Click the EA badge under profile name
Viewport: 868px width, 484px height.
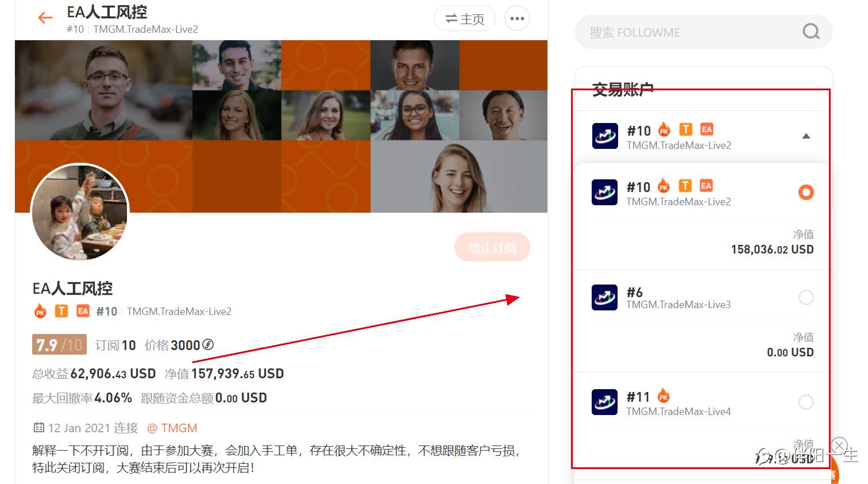(83, 311)
